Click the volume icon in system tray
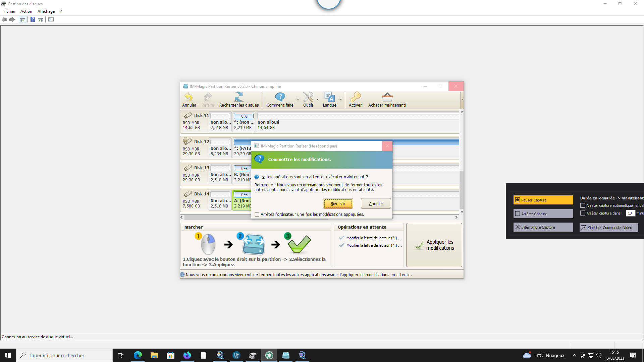The height and width of the screenshot is (362, 644). [x=599, y=355]
